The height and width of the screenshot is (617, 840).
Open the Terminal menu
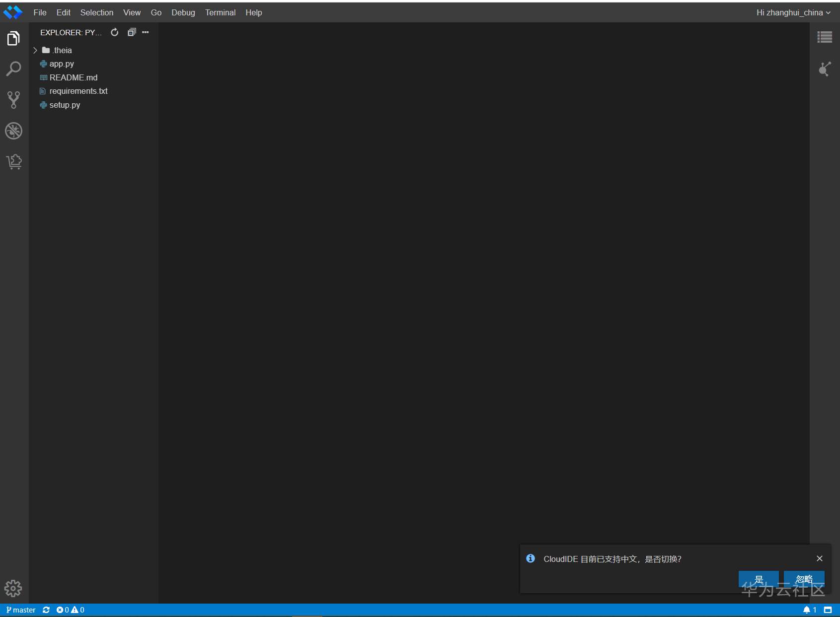tap(221, 12)
